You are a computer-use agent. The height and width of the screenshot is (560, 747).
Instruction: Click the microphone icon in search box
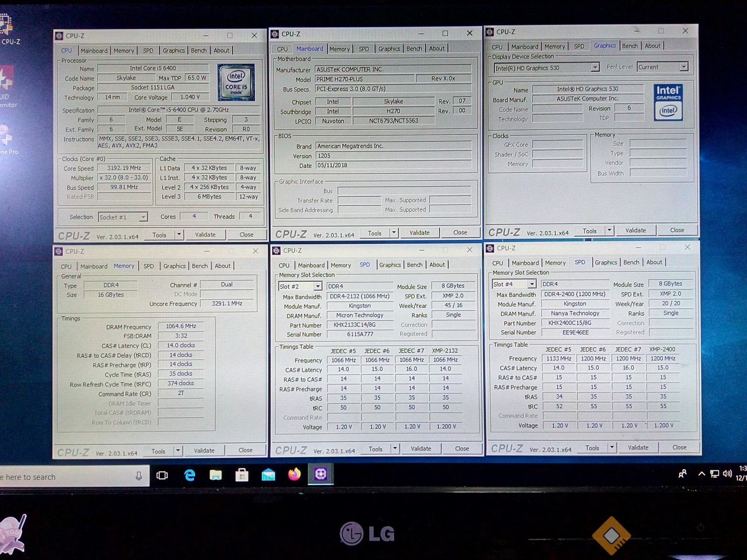pos(139,476)
